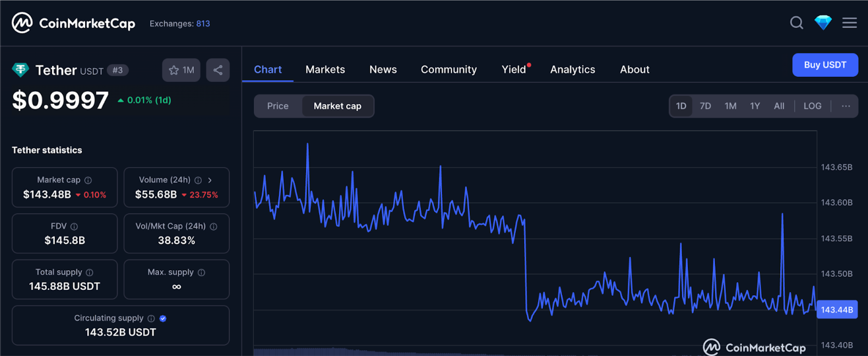The image size is (868, 356).
Task: Open the Community tab
Action: coord(448,70)
